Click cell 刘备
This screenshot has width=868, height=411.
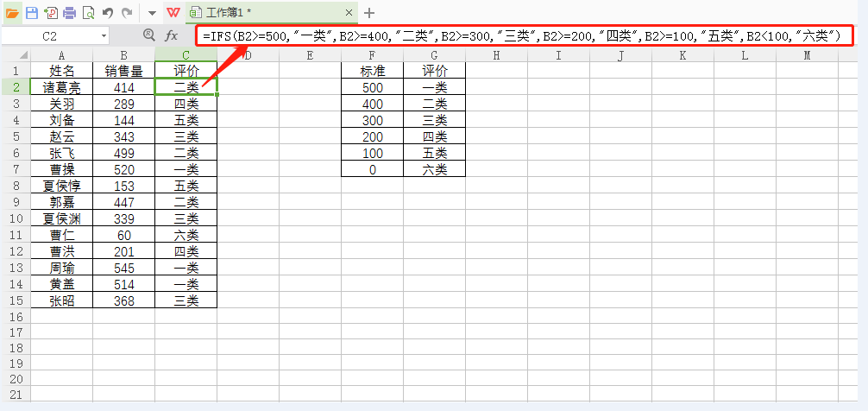coord(61,120)
